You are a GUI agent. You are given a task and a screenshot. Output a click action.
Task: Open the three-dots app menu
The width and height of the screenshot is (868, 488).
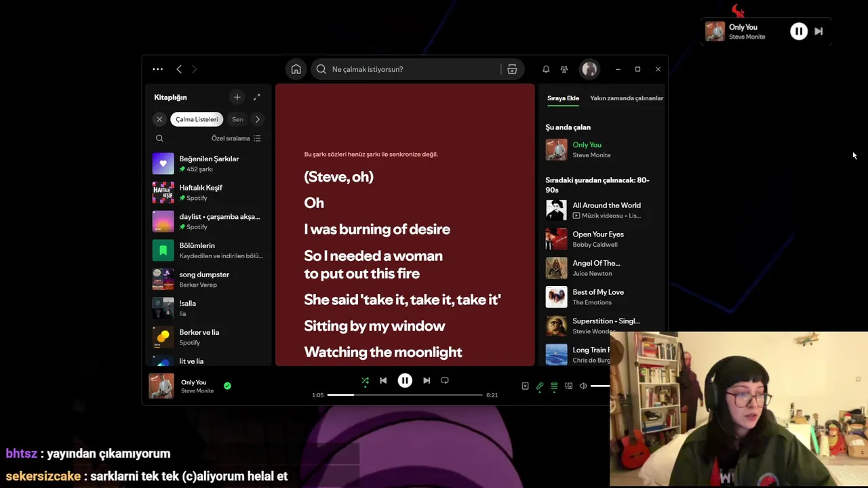click(157, 69)
